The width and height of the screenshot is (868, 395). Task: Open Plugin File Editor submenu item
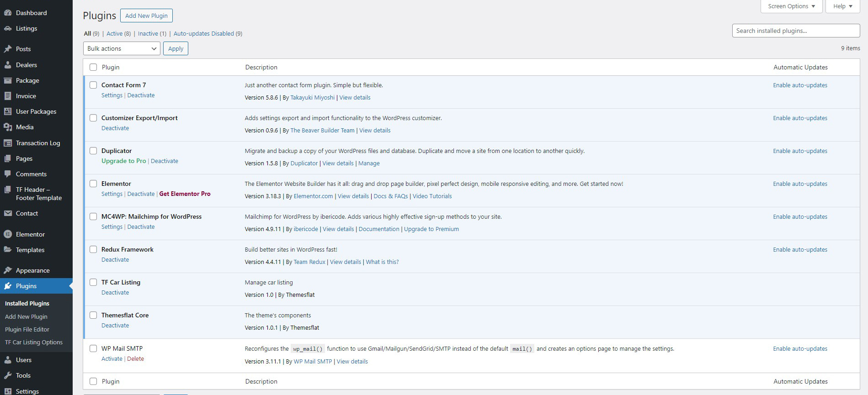[x=27, y=329]
